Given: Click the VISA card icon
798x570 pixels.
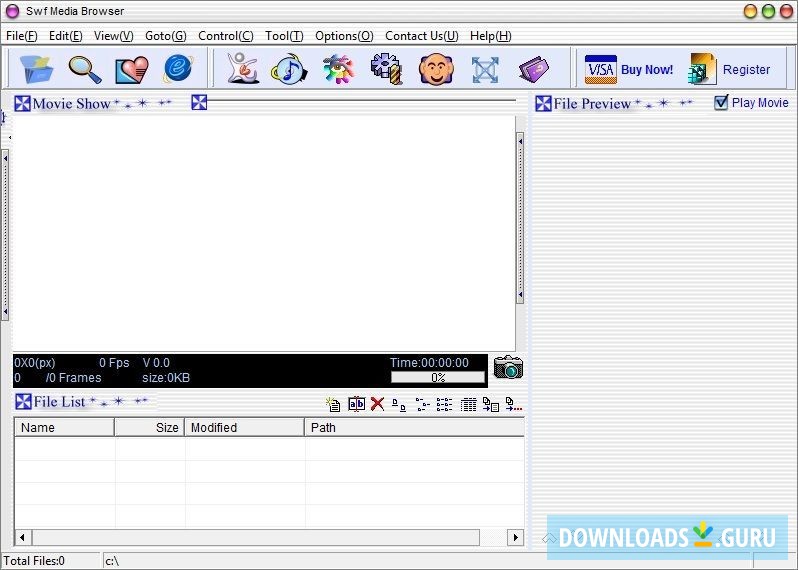Looking at the screenshot, I should (x=601, y=69).
